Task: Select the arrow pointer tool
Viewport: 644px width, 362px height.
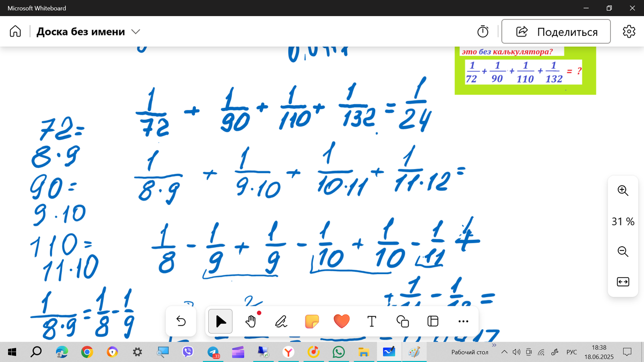Action: [221, 321]
